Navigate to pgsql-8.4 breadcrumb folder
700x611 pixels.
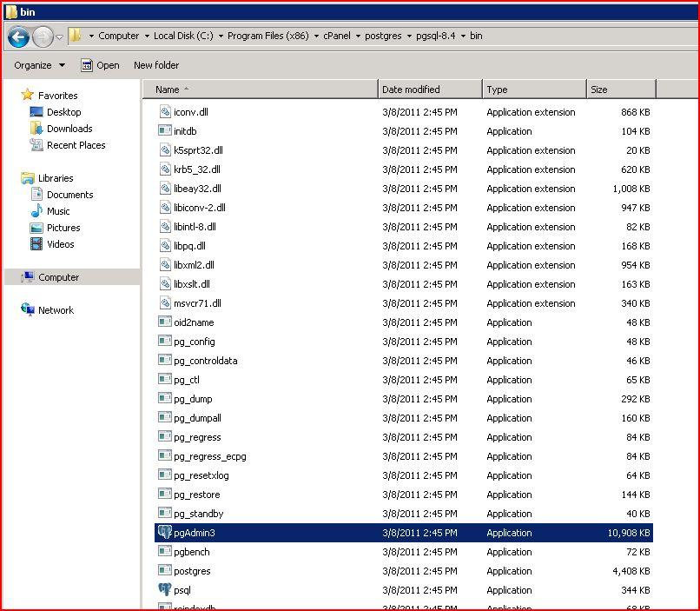(436, 36)
